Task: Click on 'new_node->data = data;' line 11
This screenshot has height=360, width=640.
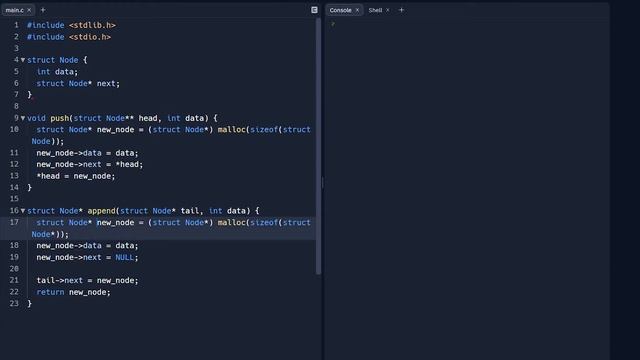Action: [87, 153]
